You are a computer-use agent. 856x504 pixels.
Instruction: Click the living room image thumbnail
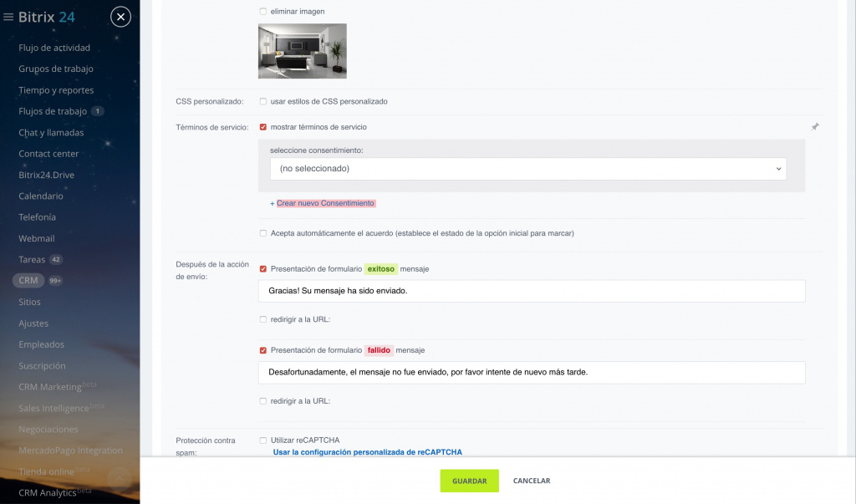(303, 51)
